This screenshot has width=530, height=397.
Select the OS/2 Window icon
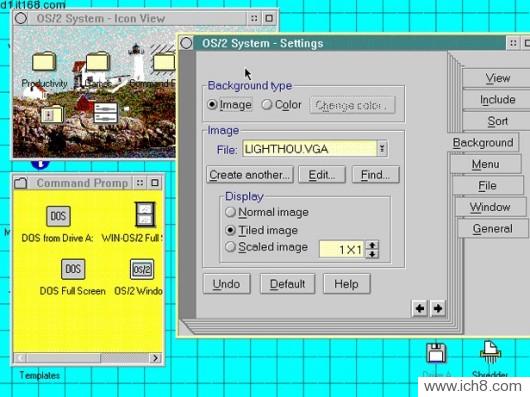click(142, 269)
